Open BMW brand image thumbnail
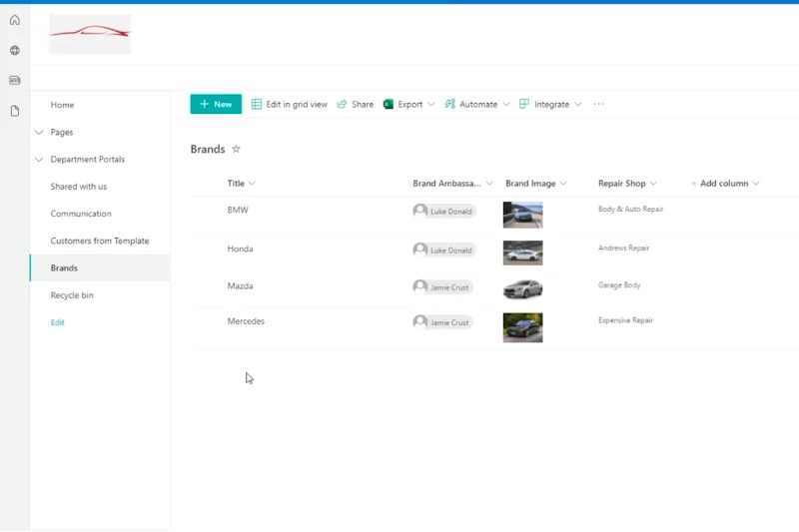The image size is (799, 532). [522, 215]
